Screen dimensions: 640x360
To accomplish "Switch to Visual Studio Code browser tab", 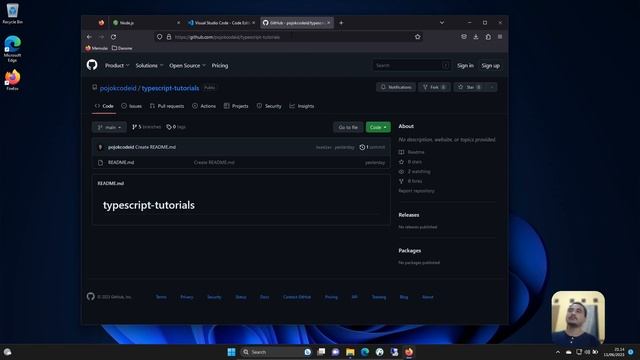I will click(x=220, y=23).
